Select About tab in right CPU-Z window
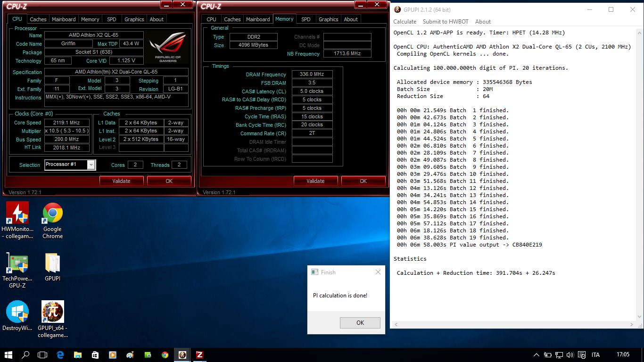Viewport: 644px width, 362px height. [x=351, y=19]
